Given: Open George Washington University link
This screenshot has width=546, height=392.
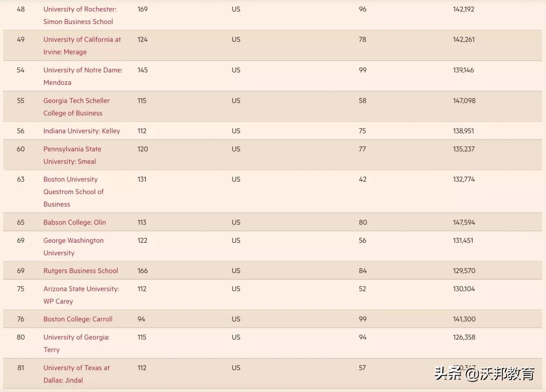Looking at the screenshot, I should click(73, 247).
